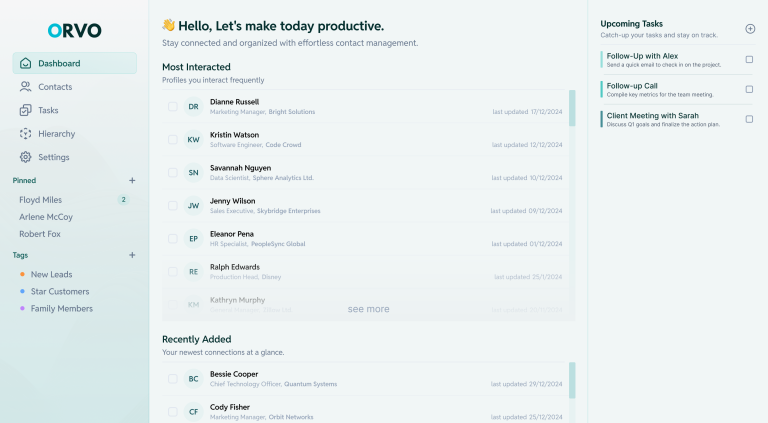
Task: Select Jenny Wilson's row checkbox
Action: point(172,206)
